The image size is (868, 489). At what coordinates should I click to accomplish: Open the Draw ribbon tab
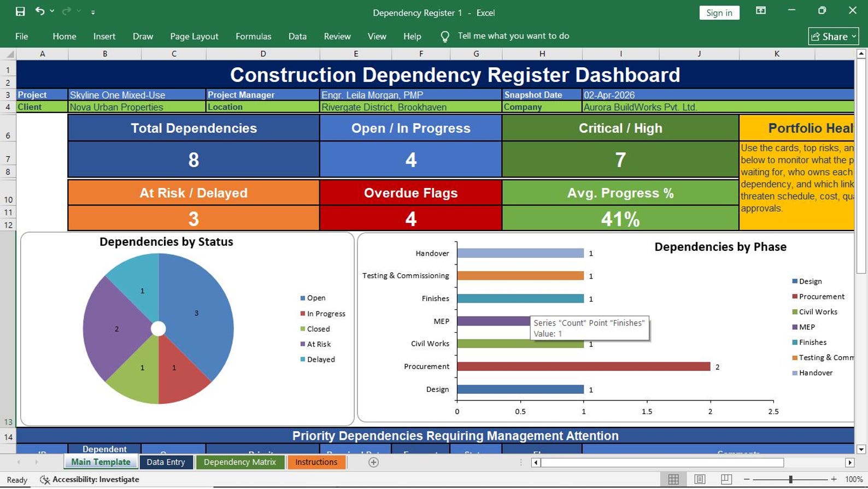coord(143,36)
